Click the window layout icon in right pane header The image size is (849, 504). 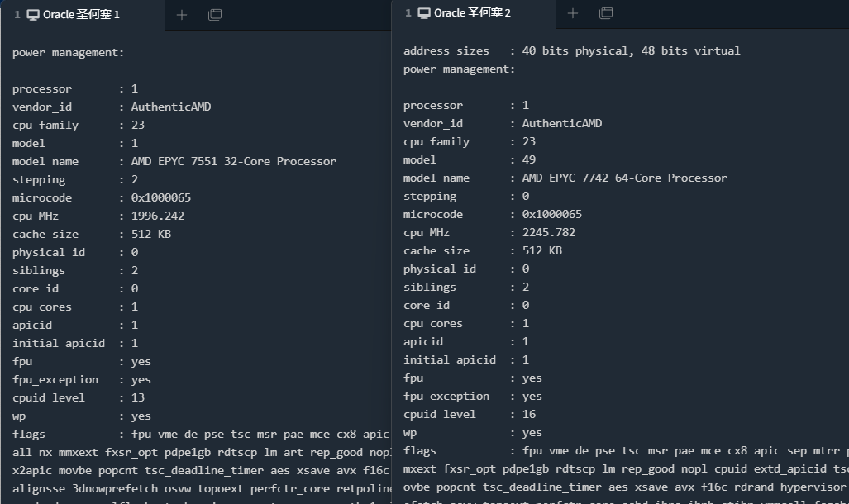coord(606,13)
